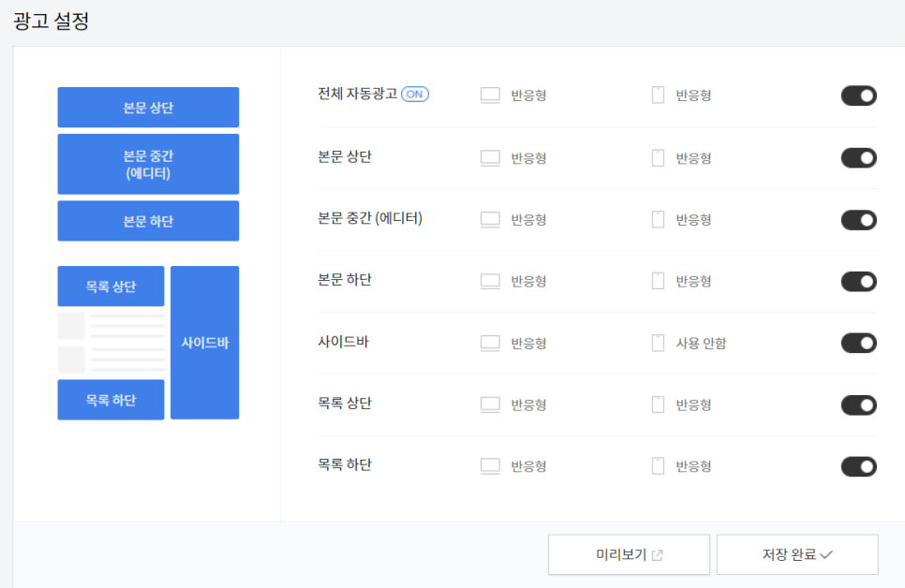Screen dimensions: 905x588
Task: Click the PC monitor icon for 전체 자동광고
Action: [490, 96]
